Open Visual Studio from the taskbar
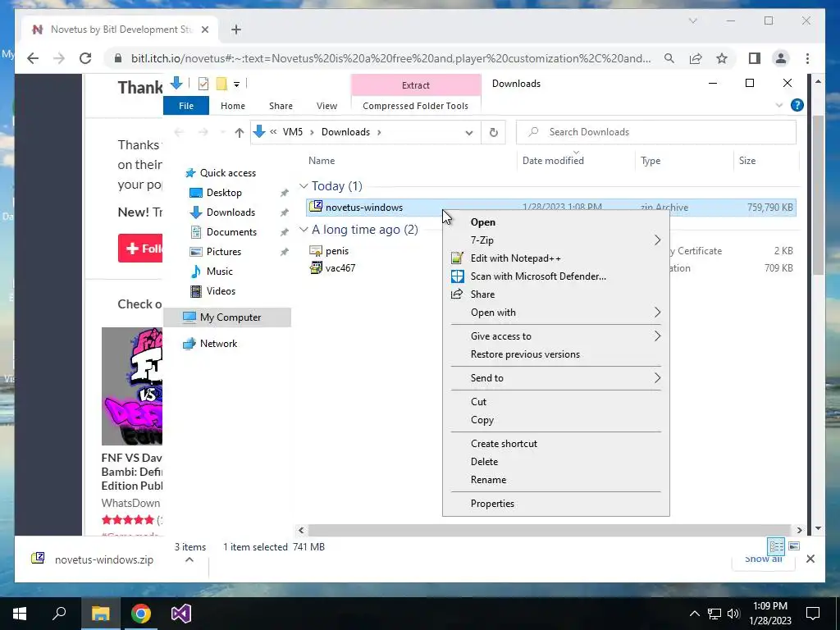 181,614
